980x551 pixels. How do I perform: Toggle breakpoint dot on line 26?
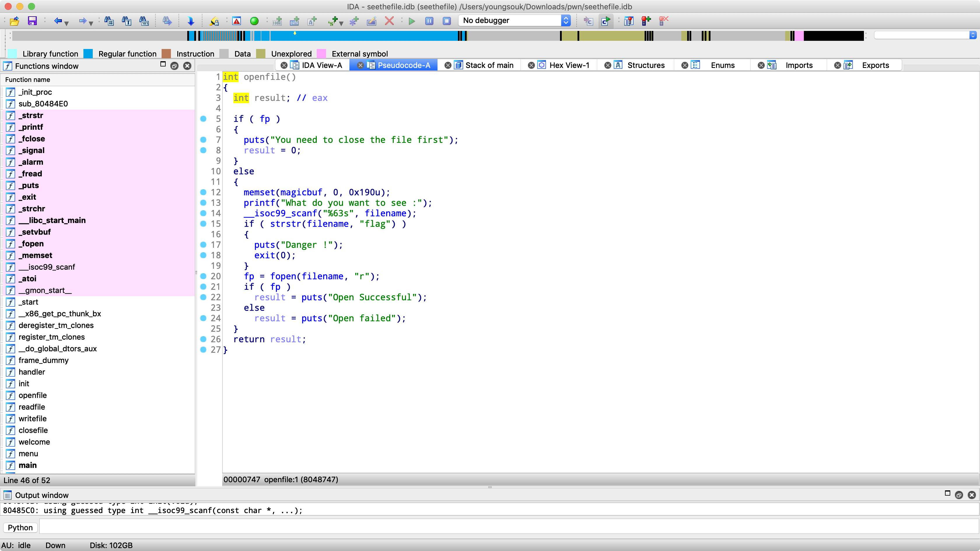203,339
